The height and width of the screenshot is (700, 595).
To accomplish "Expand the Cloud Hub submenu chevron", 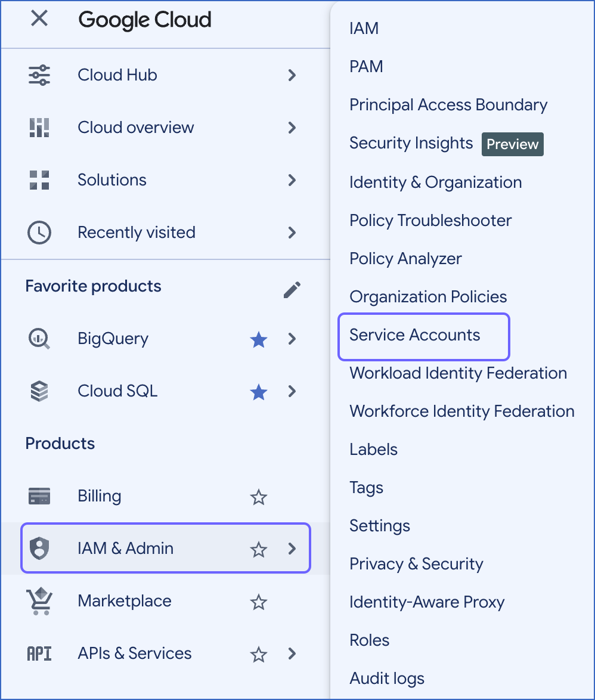I will [292, 75].
